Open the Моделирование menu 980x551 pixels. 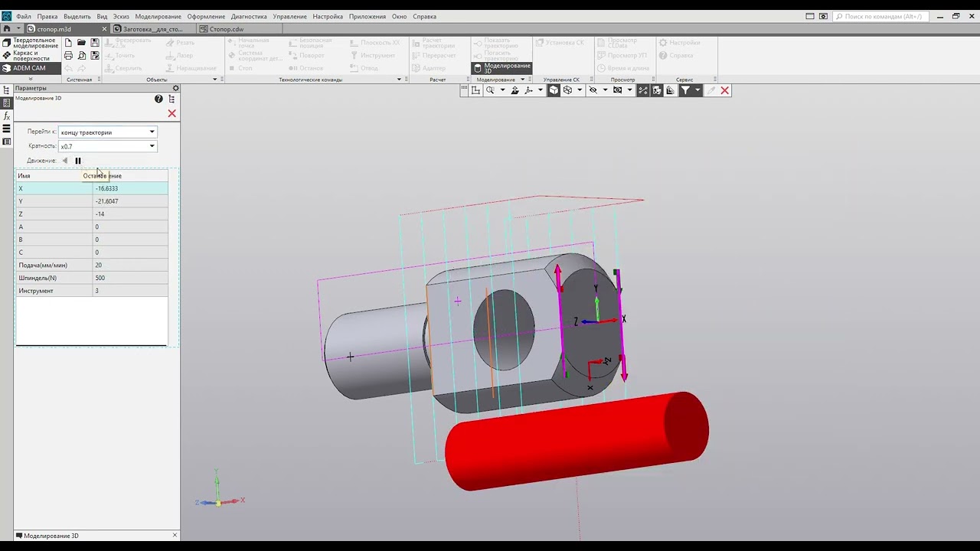(158, 16)
